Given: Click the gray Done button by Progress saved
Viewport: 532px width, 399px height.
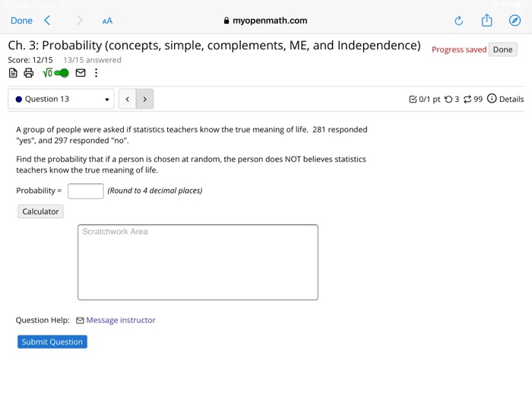Looking at the screenshot, I should coord(503,49).
